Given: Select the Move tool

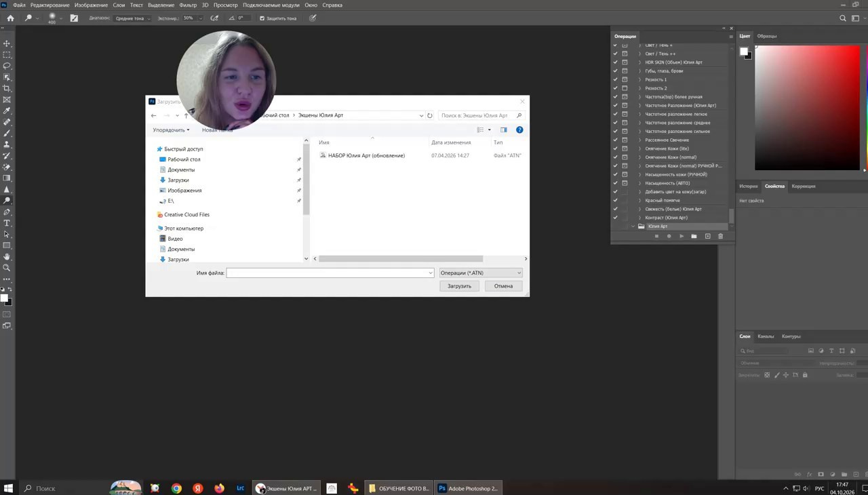Looking at the screenshot, I should pyautogui.click(x=7, y=43).
